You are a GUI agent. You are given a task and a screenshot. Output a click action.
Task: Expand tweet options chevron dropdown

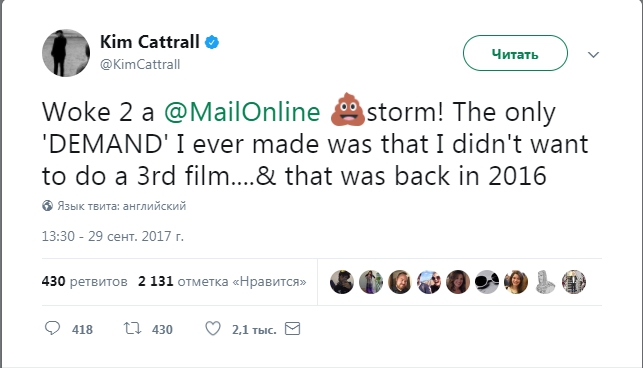coord(593,54)
